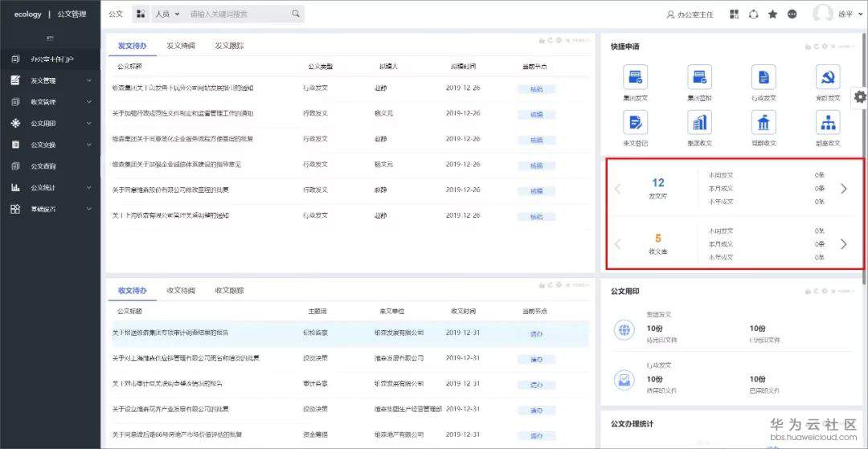Image resolution: width=868 pixels, height=449 pixels.
Task: Switch to the 收文待办 tab
Action: tap(132, 290)
